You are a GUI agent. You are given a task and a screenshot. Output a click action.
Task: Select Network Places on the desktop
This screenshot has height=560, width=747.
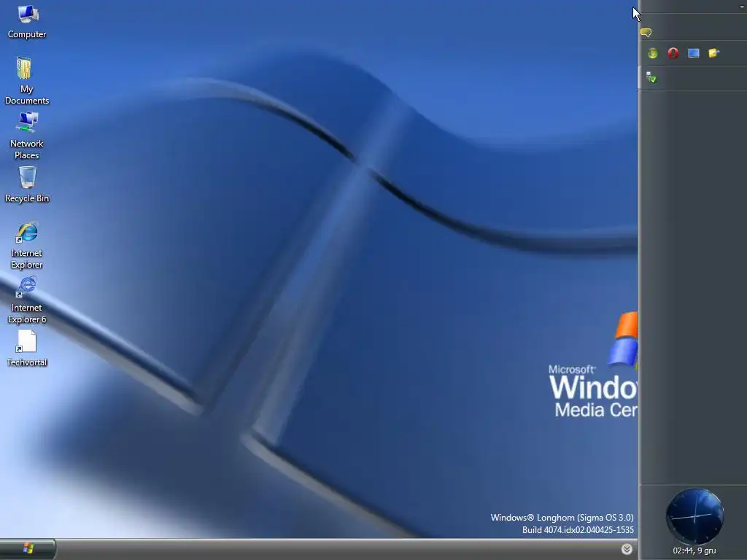tap(27, 135)
